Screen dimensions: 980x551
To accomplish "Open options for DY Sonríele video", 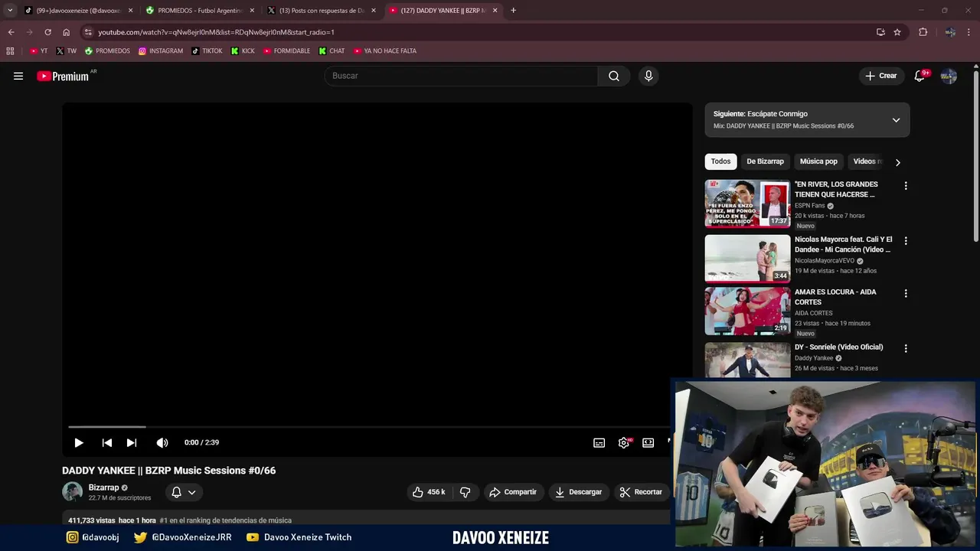I will (906, 348).
